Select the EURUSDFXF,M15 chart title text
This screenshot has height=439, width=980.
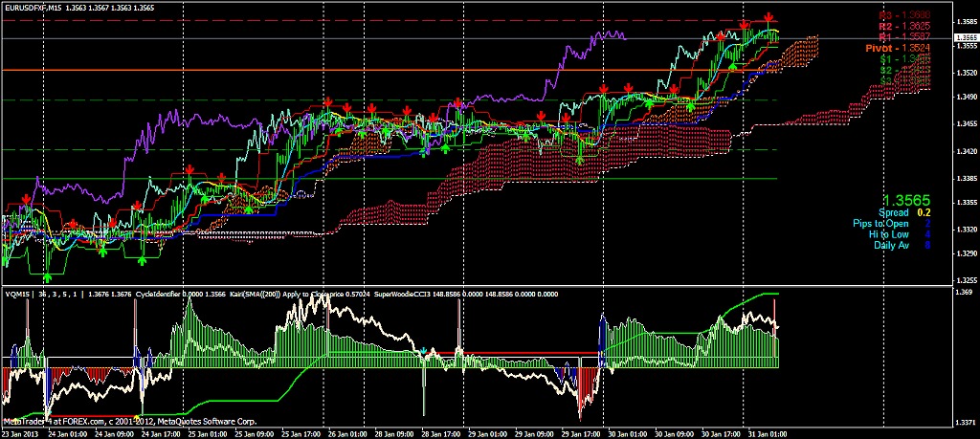(40, 8)
